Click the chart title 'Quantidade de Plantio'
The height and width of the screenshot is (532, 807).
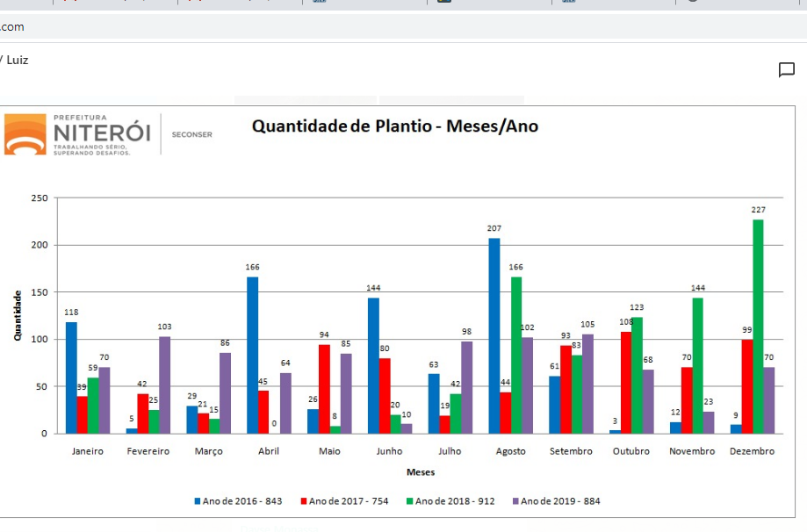pyautogui.click(x=395, y=126)
